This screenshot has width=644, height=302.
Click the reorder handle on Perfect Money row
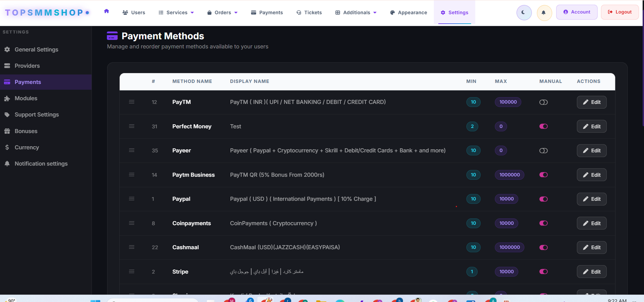[x=132, y=126]
